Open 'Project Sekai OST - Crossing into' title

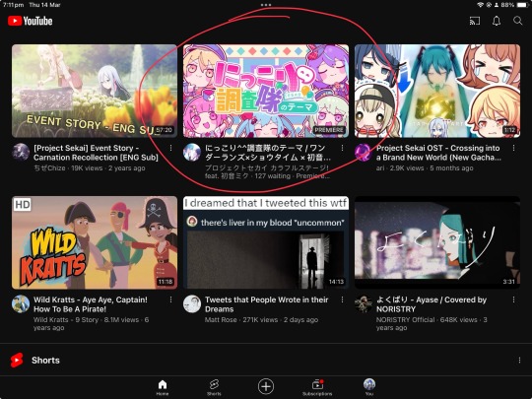click(438, 153)
